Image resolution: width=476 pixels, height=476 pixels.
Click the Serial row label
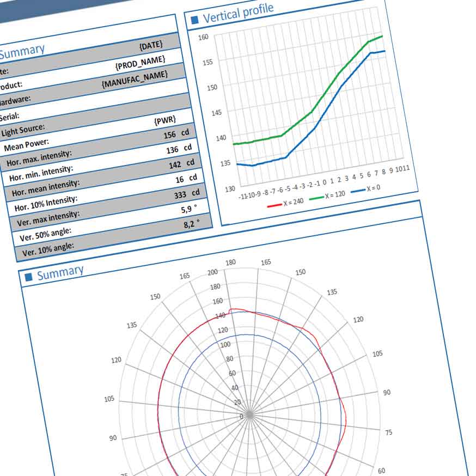[x=9, y=117]
